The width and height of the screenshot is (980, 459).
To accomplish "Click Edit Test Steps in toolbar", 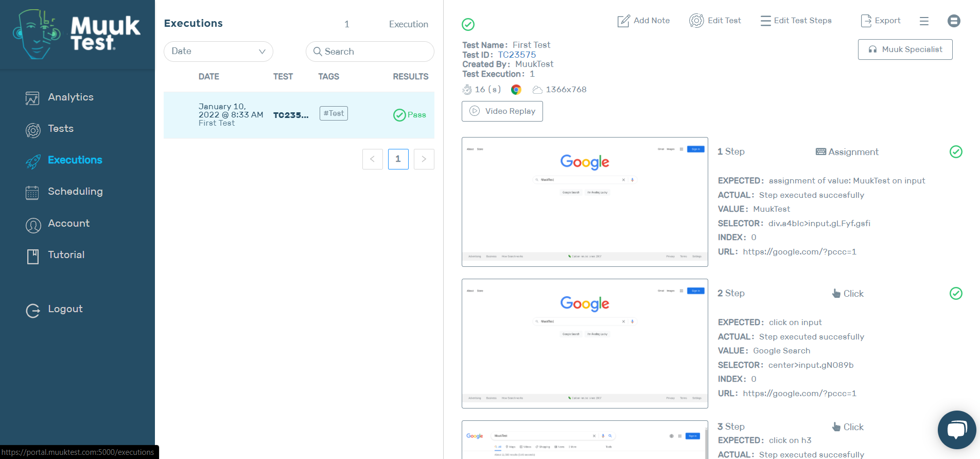I will [796, 21].
